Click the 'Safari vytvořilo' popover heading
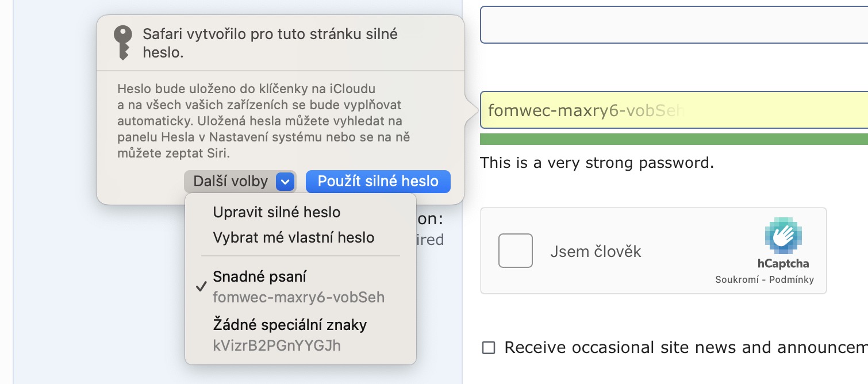This screenshot has height=384, width=868. (x=270, y=43)
